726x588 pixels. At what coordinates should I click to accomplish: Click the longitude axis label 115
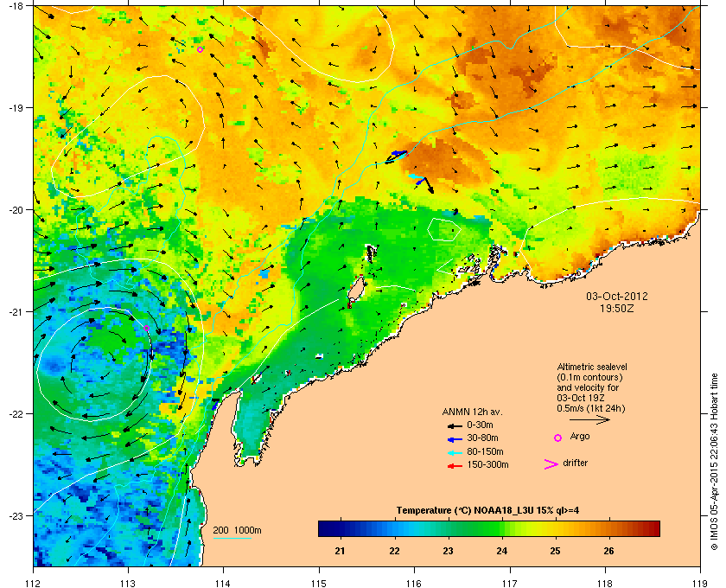coord(319,583)
